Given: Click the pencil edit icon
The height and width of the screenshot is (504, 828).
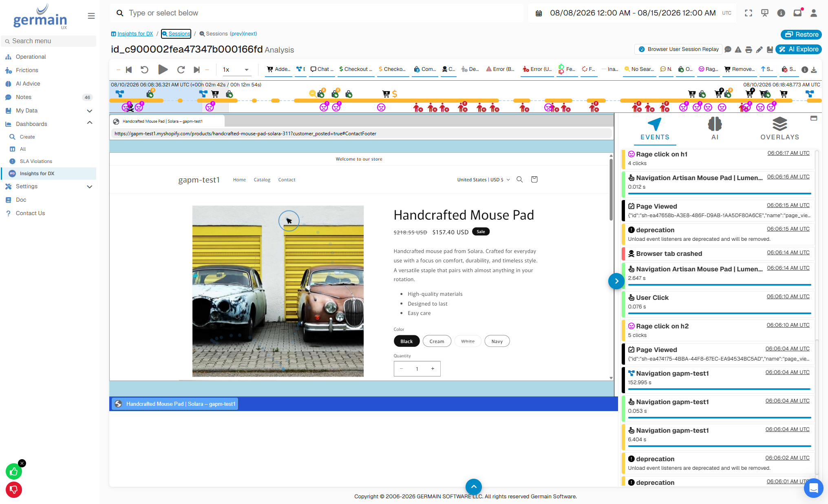Looking at the screenshot, I should coord(759,49).
